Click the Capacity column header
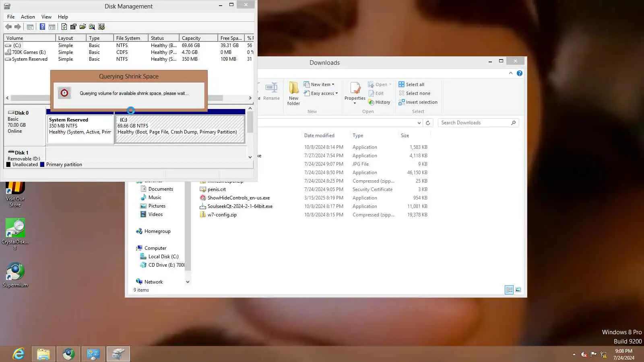The width and height of the screenshot is (644, 362). click(198, 38)
